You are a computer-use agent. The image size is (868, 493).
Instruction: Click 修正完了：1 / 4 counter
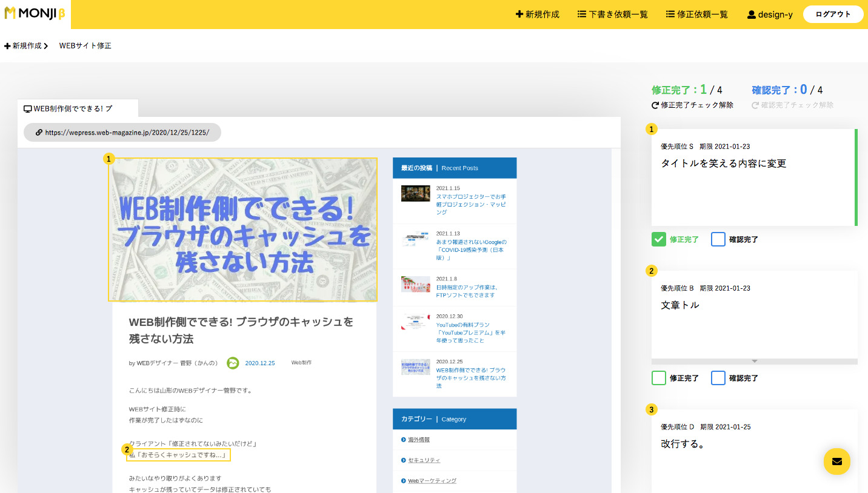click(x=687, y=90)
